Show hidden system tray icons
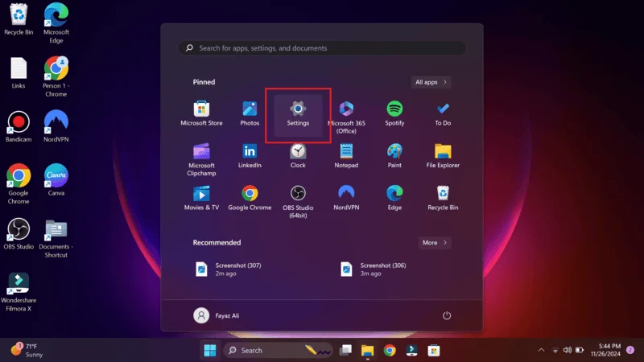This screenshot has height=362, width=644. coord(541,350)
